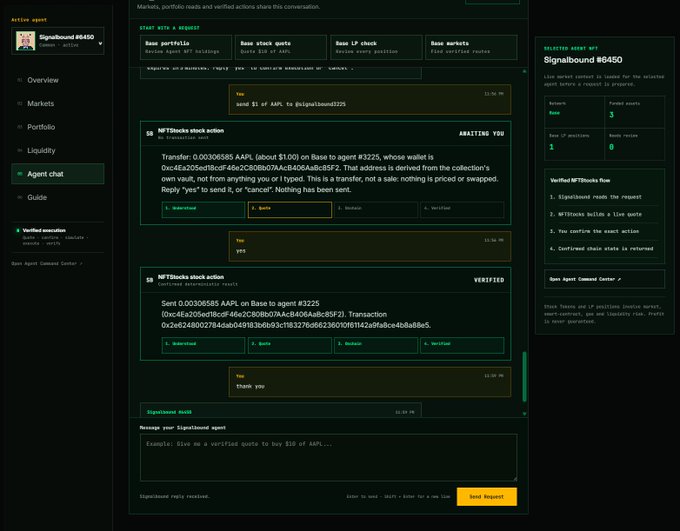This screenshot has width=680, height=531.
Task: Choose the Base LP check quick request
Action: pos(376,47)
